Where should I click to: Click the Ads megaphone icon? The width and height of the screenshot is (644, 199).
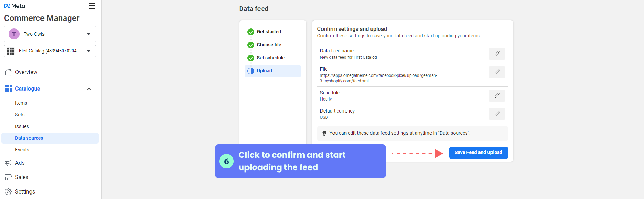pyautogui.click(x=8, y=163)
